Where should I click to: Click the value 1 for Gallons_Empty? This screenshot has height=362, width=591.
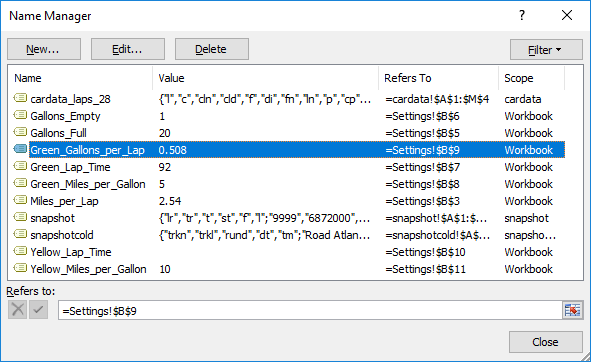pyautogui.click(x=162, y=116)
